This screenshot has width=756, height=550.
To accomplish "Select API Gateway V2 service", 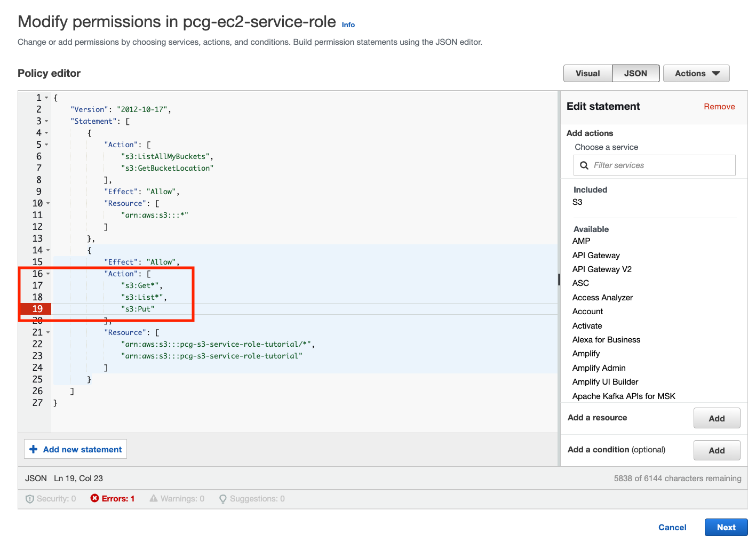I will point(602,269).
